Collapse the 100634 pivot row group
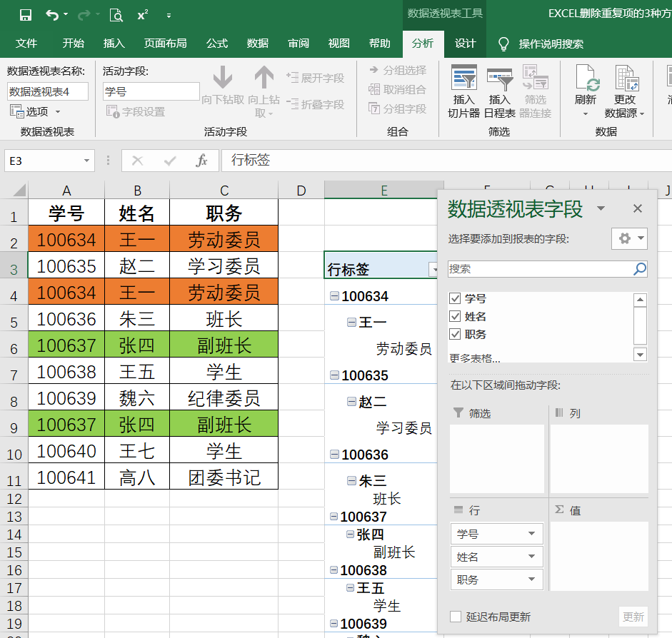This screenshot has width=672, height=638. coord(334,296)
